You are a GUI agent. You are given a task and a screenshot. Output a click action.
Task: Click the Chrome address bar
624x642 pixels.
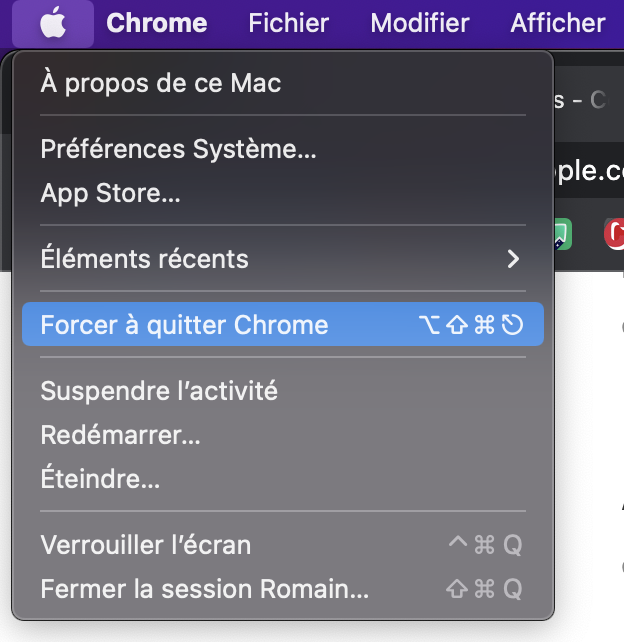tap(588, 171)
